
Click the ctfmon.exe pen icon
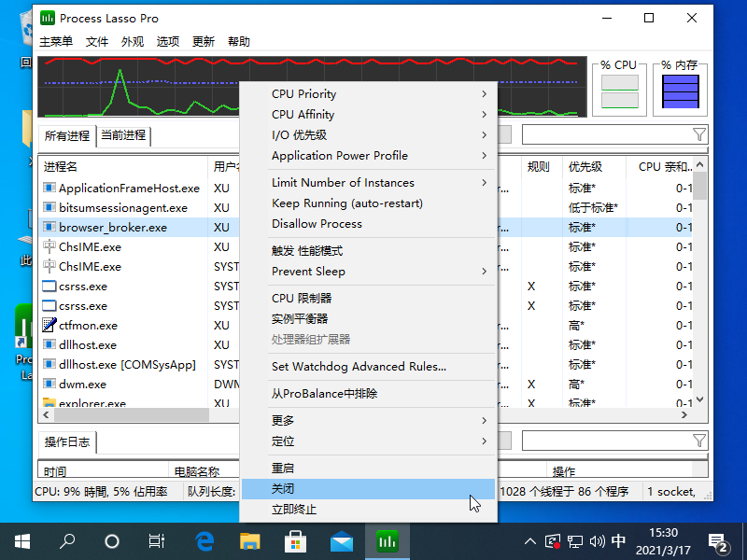tap(49, 326)
